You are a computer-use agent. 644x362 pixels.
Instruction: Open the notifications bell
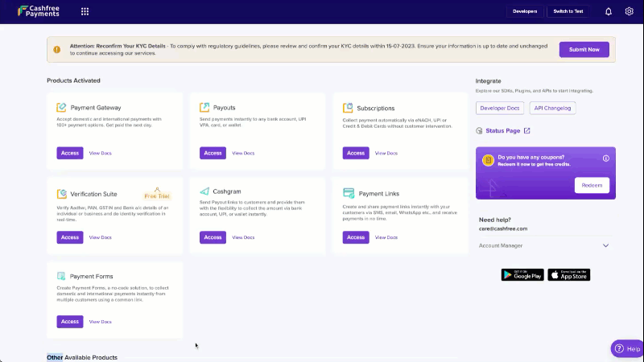tap(609, 11)
